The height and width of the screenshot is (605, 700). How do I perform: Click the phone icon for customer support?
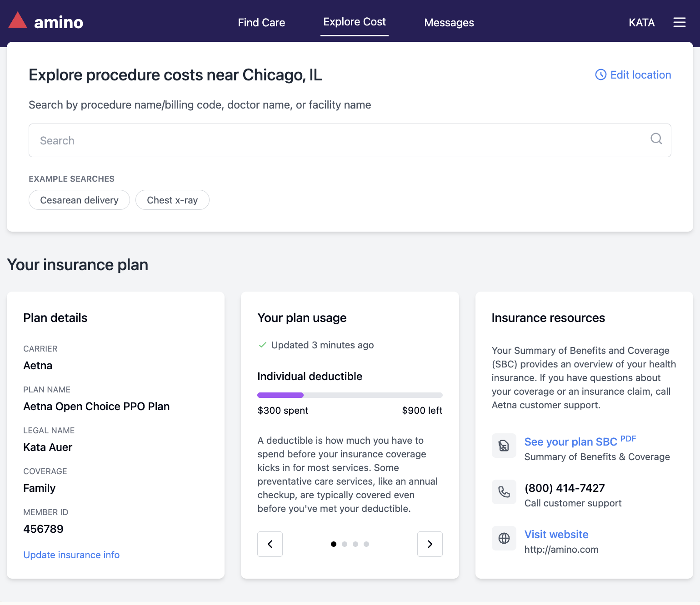click(504, 492)
